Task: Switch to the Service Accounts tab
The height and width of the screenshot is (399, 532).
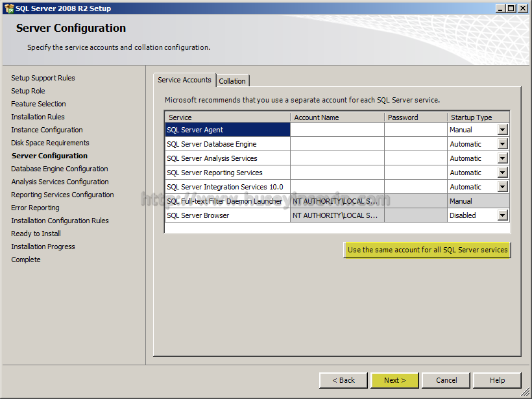Action: pyautogui.click(x=184, y=80)
